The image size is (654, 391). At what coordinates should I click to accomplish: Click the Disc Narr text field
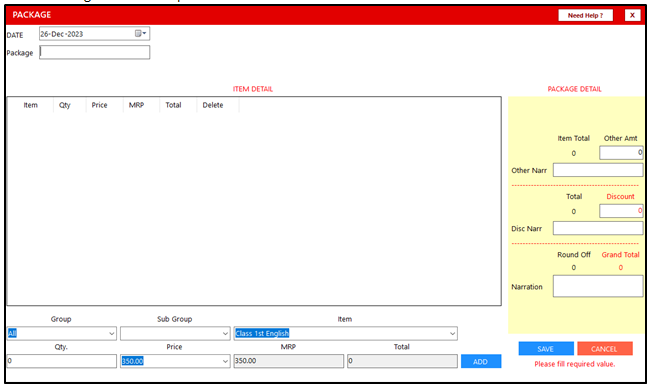(598, 228)
